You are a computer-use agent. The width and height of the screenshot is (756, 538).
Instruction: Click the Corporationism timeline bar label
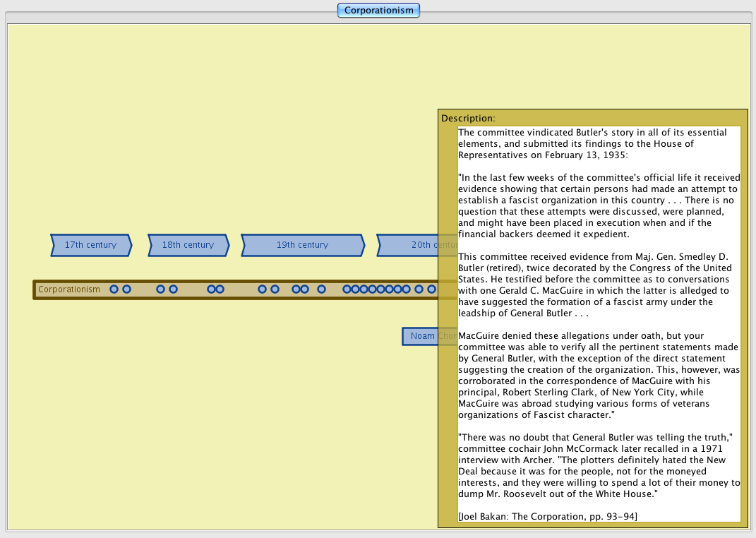point(69,289)
